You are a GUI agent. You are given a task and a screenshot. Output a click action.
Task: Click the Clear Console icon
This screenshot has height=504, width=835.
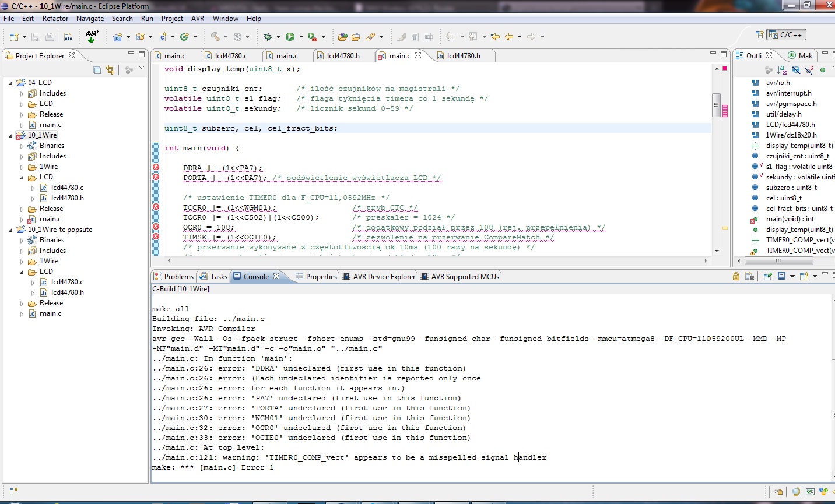[750, 276]
